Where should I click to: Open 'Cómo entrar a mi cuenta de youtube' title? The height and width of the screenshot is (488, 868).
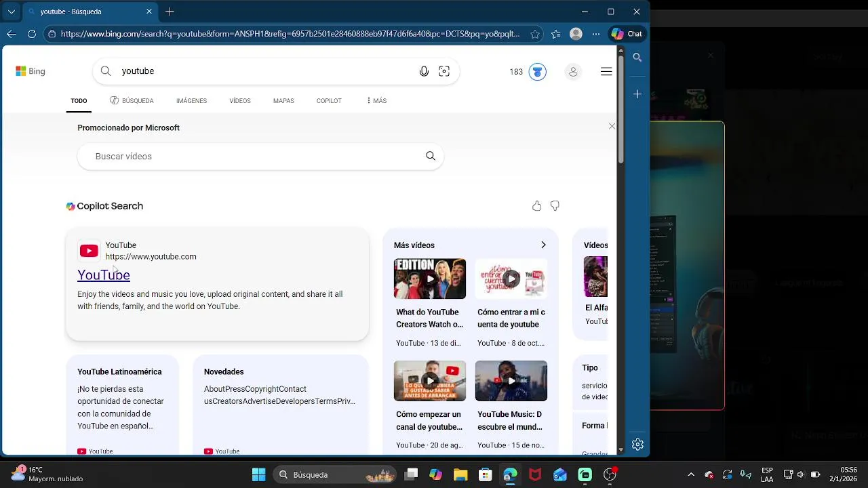[511, 318]
